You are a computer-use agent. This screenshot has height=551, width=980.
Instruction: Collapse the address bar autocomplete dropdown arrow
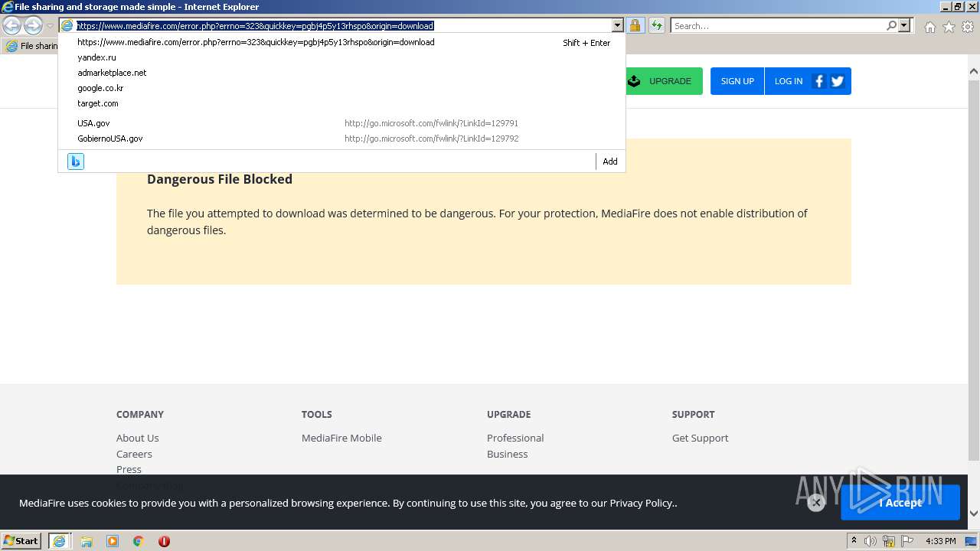point(618,26)
